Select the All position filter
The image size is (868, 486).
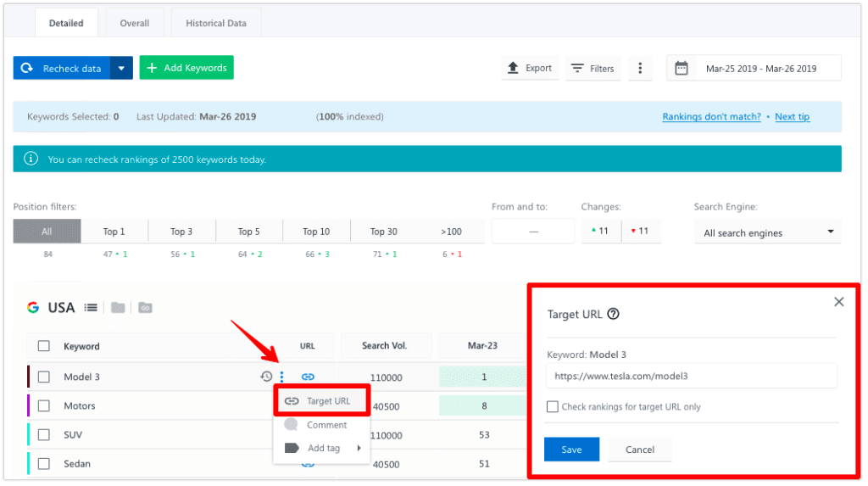pos(47,232)
